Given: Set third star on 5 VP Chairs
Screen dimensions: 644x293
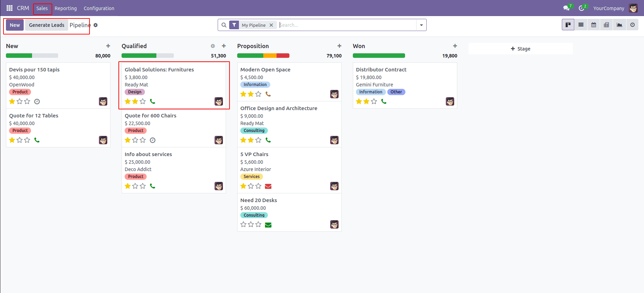Looking at the screenshot, I should pos(258,186).
